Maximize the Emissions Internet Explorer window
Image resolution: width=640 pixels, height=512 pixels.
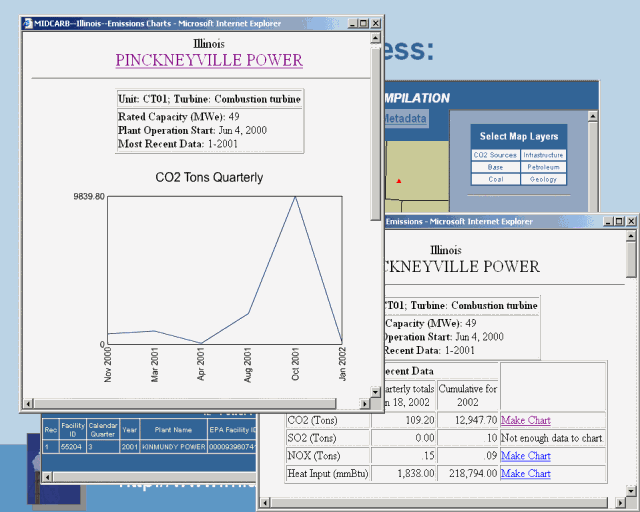pos(619,221)
